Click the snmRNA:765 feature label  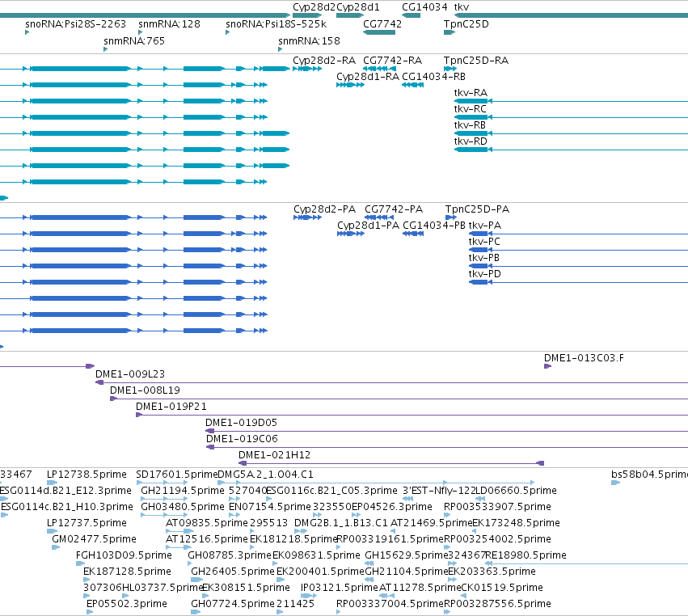134,41
